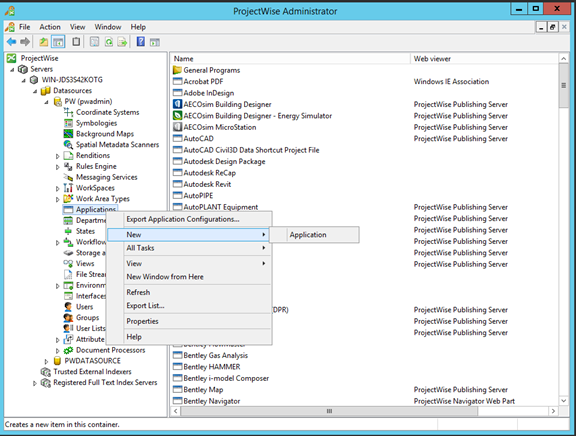Sort by the Web viewer column header
576x436 pixels.
[x=484, y=59]
